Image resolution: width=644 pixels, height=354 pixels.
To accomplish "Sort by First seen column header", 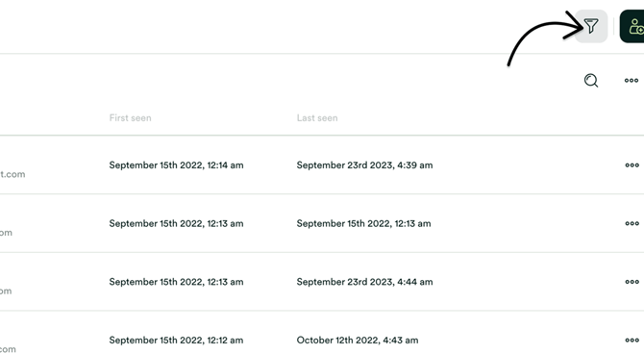I will click(130, 118).
